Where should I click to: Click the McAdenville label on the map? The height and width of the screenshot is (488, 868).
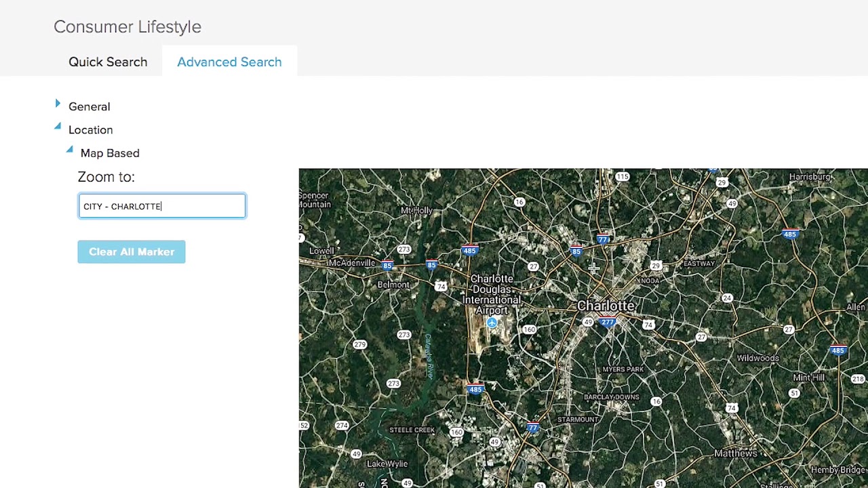point(351,263)
